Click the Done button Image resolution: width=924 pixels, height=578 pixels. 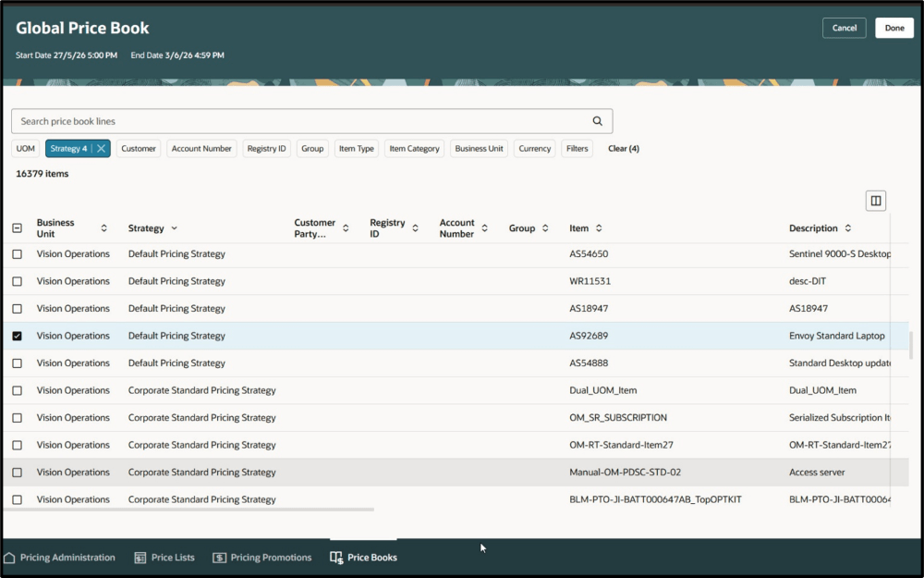point(894,28)
